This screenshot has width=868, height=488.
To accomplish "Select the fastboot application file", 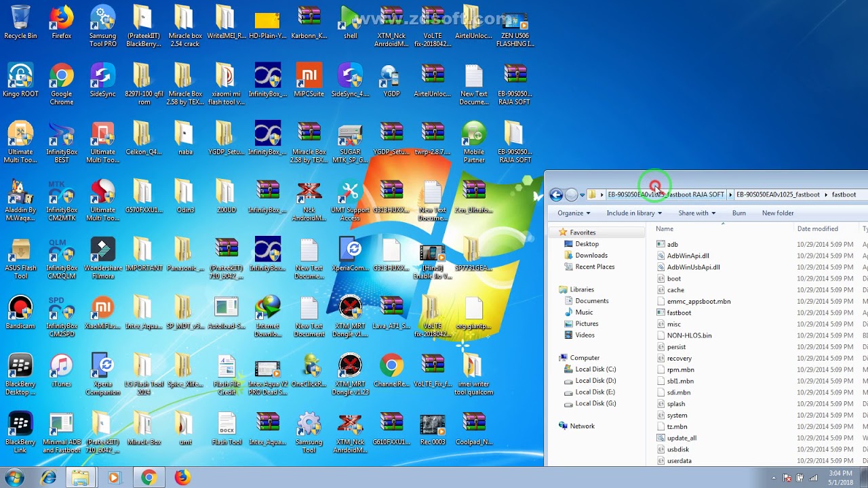I will coord(679,312).
